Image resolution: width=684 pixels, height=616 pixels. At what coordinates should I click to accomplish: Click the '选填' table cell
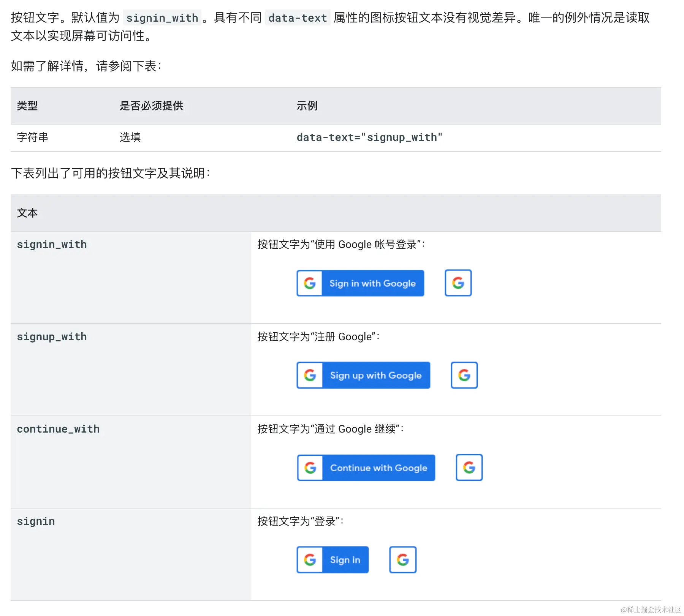[x=130, y=137]
